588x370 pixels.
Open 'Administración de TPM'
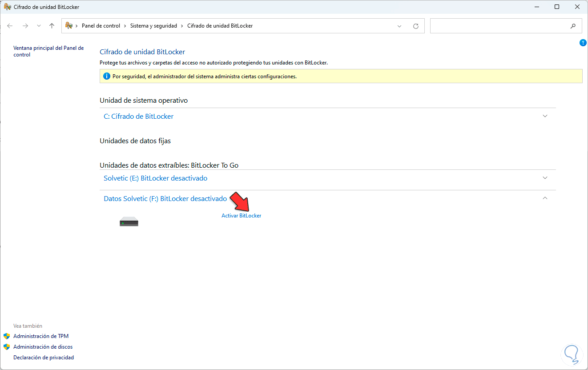(41, 336)
